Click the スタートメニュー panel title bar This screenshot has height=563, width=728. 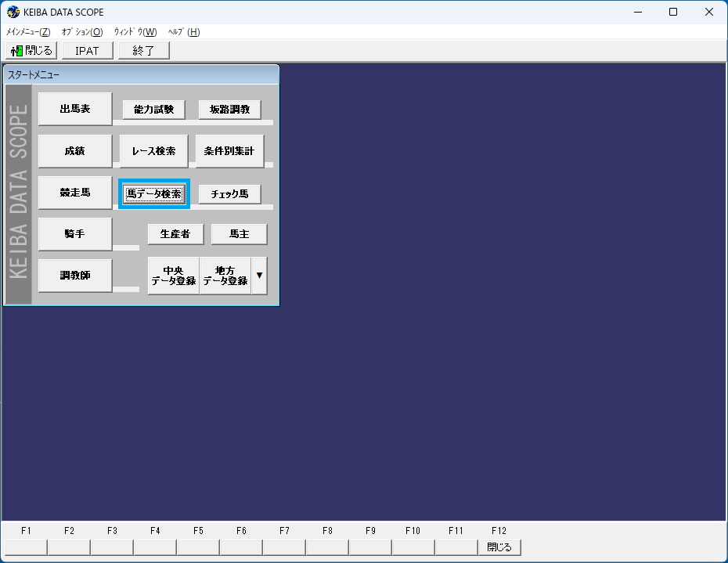pyautogui.click(x=141, y=75)
